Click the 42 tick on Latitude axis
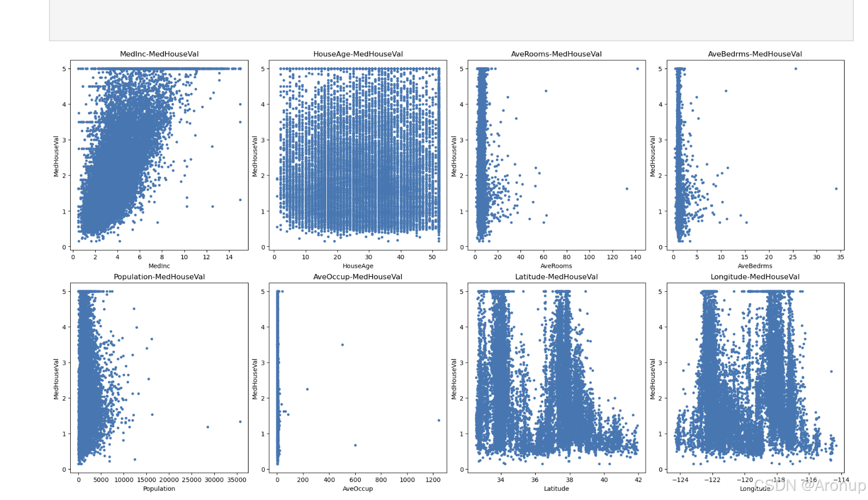Image resolution: width=868 pixels, height=500 pixels. 638,480
